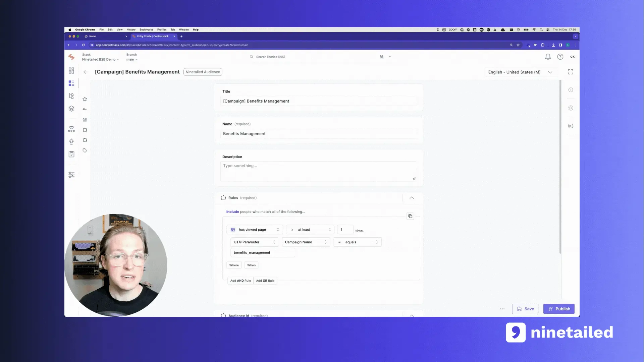Open the Settings sliders icon in sidebar
Screen dimensions: 644x362
[71, 175]
